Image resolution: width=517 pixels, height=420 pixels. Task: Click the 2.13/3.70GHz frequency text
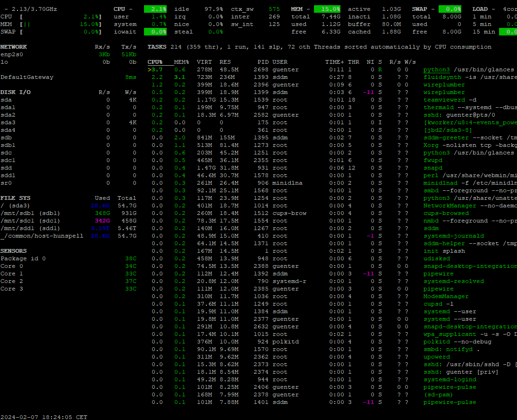click(x=34, y=9)
